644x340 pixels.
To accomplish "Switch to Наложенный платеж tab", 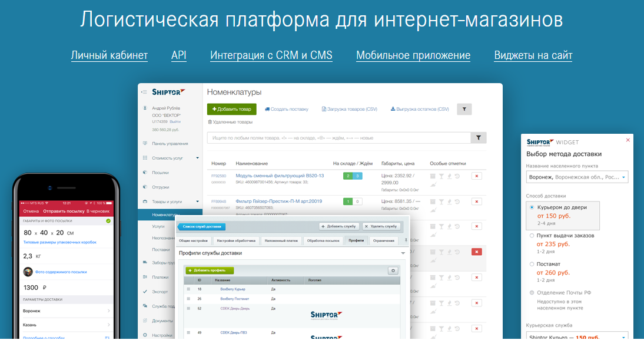I will tap(281, 241).
